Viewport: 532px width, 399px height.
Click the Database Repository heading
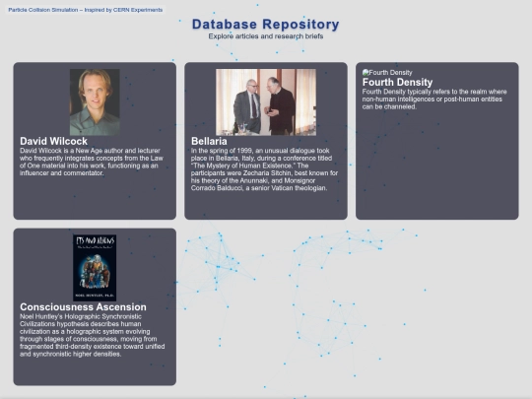click(266, 24)
